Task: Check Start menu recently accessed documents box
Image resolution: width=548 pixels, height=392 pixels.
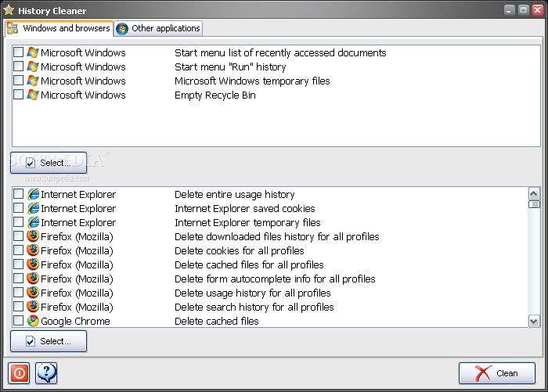Action: [18, 52]
